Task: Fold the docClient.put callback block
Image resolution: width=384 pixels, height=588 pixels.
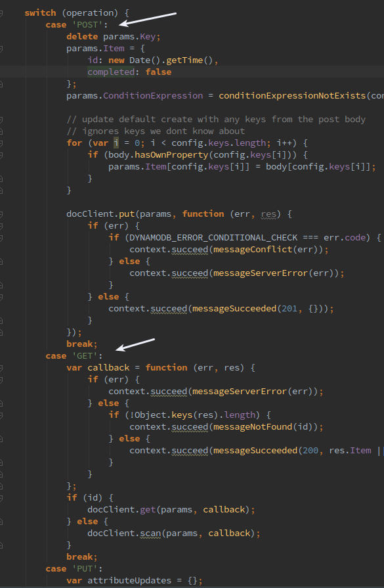Action: [x=1, y=214]
